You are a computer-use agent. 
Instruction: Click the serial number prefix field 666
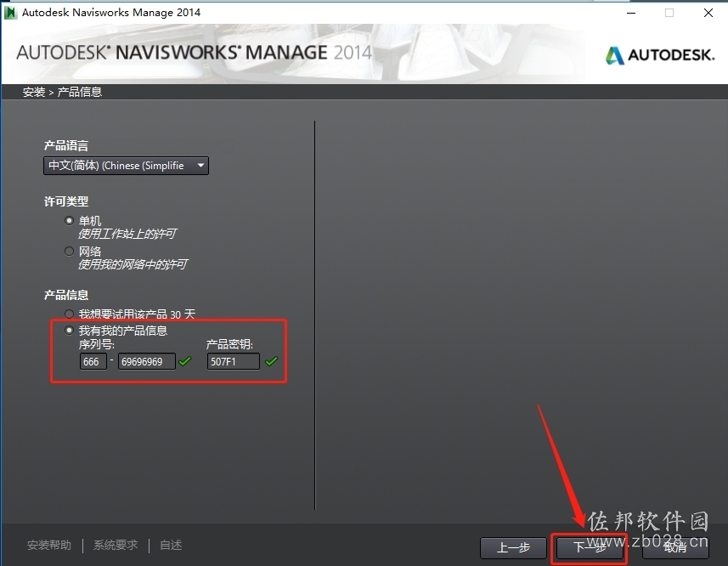[93, 361]
